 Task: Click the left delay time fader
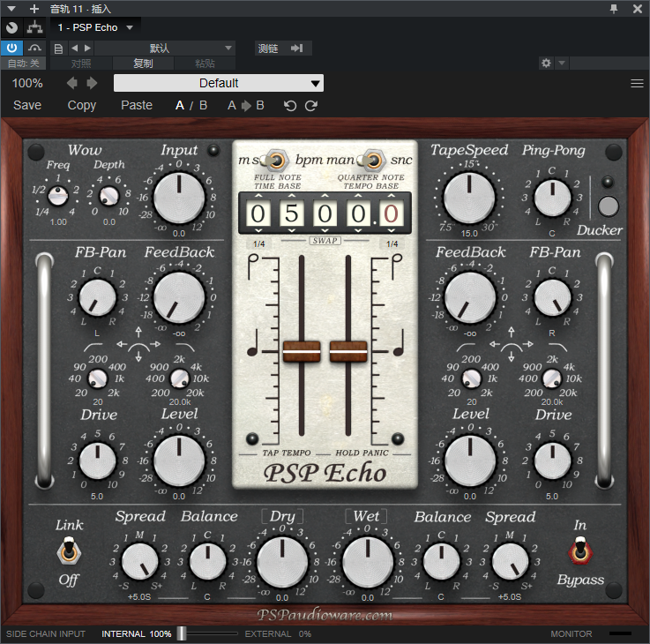coord(302,352)
